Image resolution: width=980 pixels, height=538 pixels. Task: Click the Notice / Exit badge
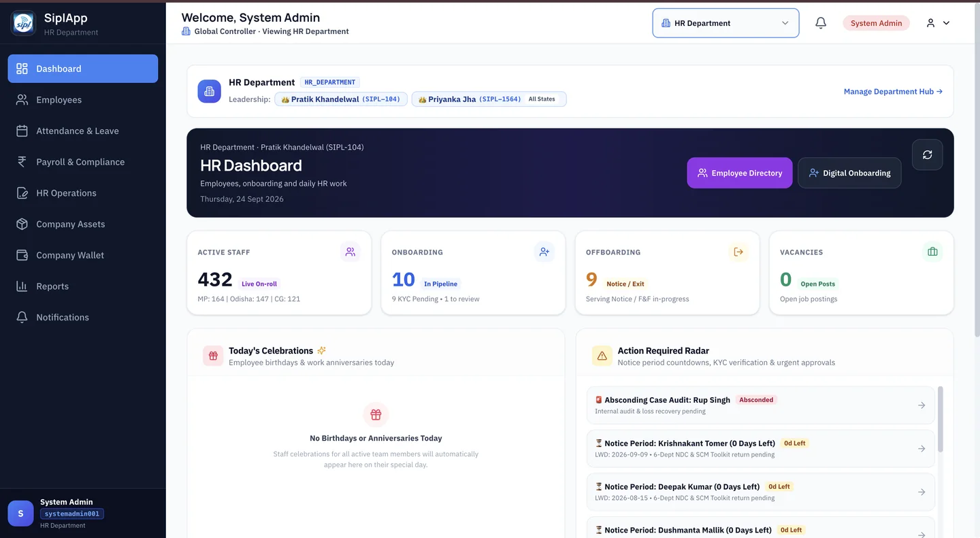click(x=625, y=284)
